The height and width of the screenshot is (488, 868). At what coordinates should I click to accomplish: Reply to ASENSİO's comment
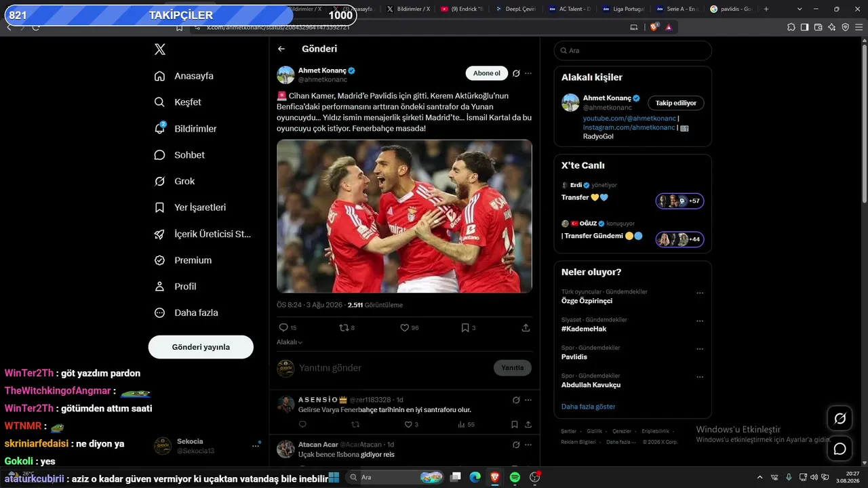click(x=302, y=424)
